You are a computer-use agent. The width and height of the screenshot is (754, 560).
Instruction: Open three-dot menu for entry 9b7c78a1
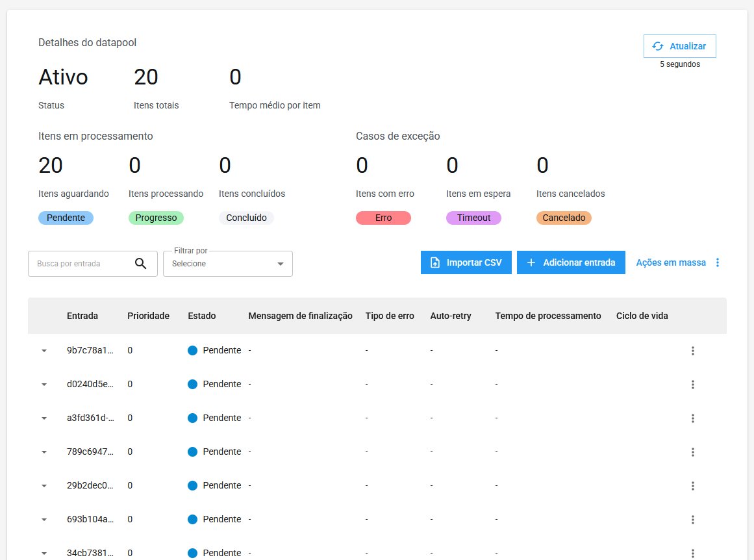click(x=692, y=351)
